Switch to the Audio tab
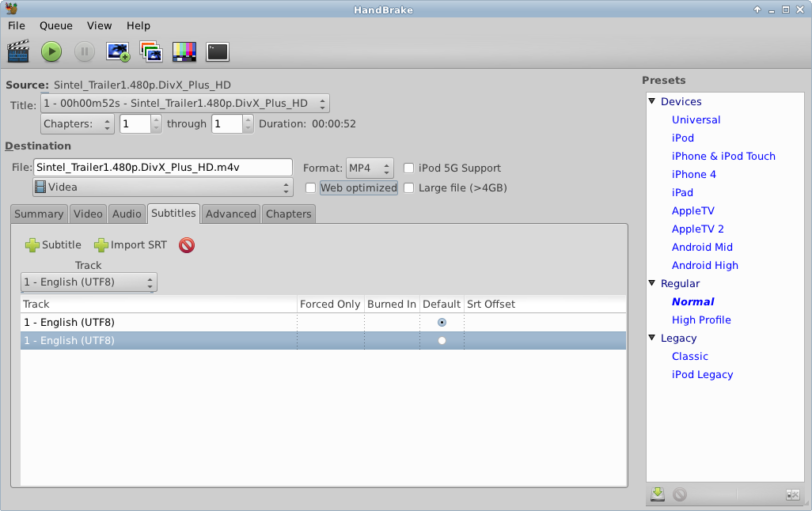 127,214
